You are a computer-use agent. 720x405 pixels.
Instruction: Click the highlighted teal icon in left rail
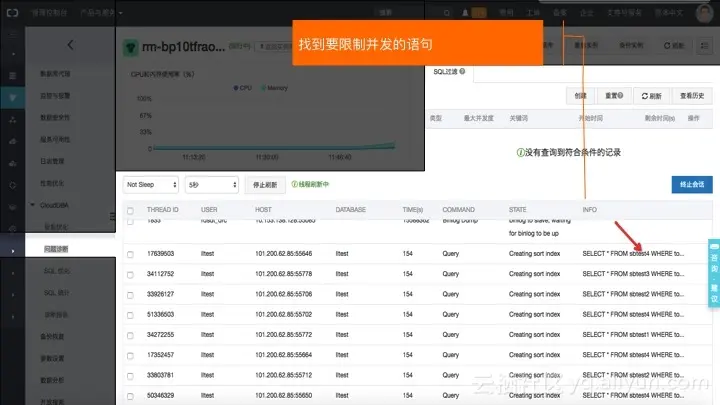[x=12, y=97]
